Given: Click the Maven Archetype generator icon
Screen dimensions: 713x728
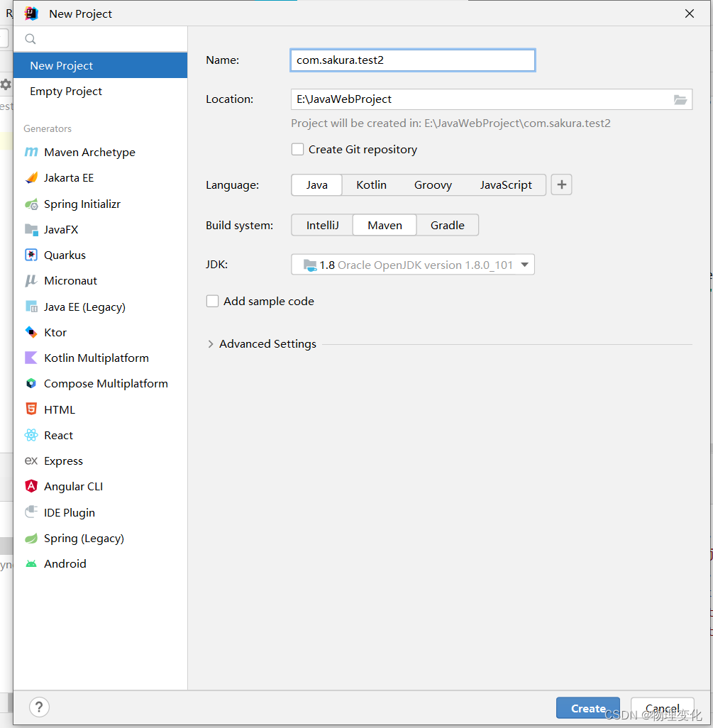Looking at the screenshot, I should click(31, 152).
